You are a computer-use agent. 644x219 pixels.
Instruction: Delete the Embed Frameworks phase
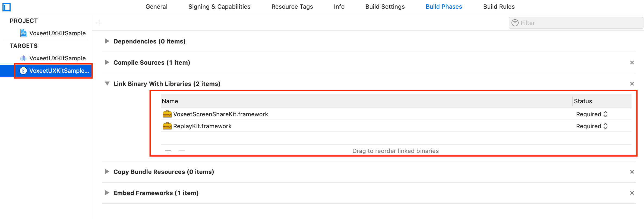(632, 193)
